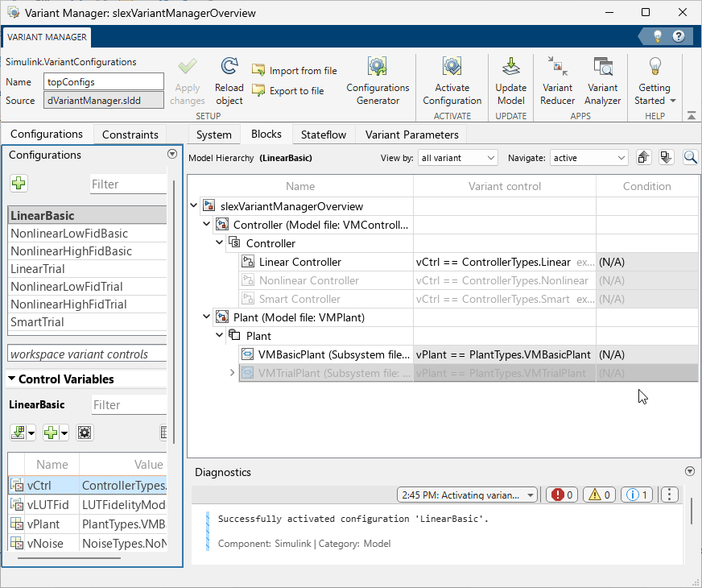Click the Apply changes checkmark icon

point(187,67)
